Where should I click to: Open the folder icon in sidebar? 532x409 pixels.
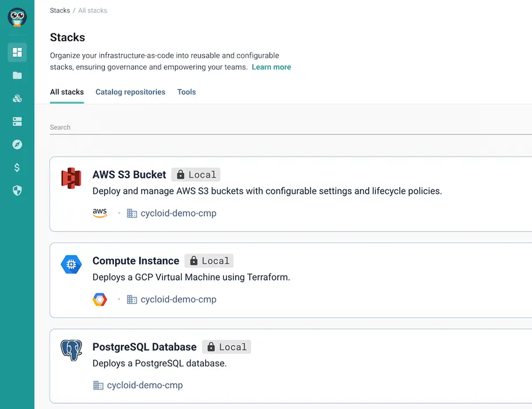[17, 75]
